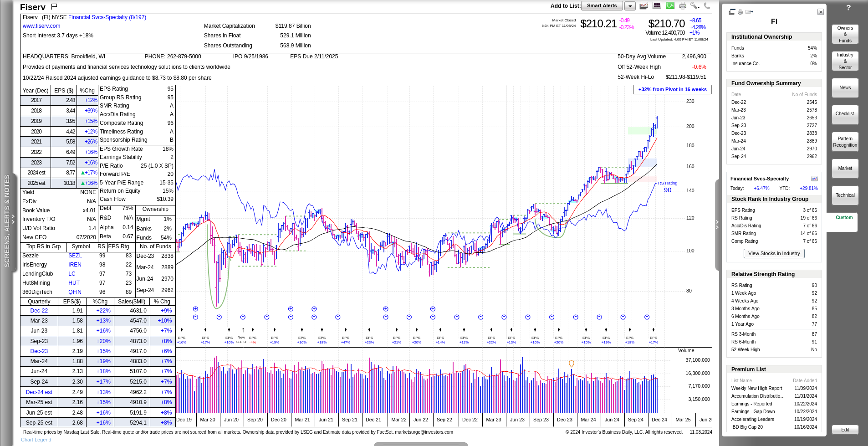The width and height of the screenshot is (868, 446).
Task: Click the side panel window icon
Action: (732, 12)
